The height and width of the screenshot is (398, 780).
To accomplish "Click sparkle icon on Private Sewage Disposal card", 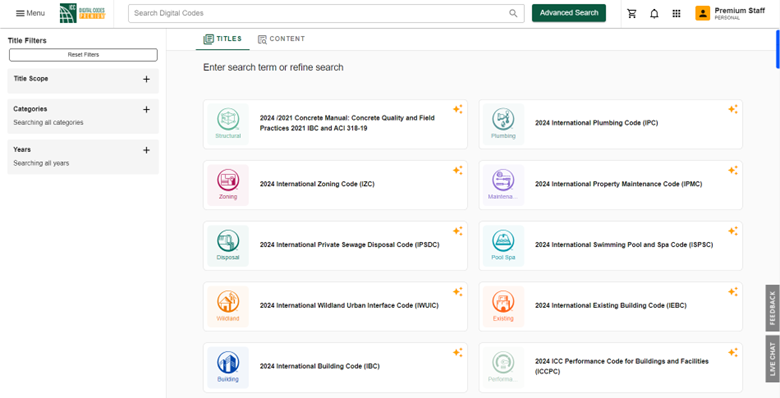I will 458,231.
